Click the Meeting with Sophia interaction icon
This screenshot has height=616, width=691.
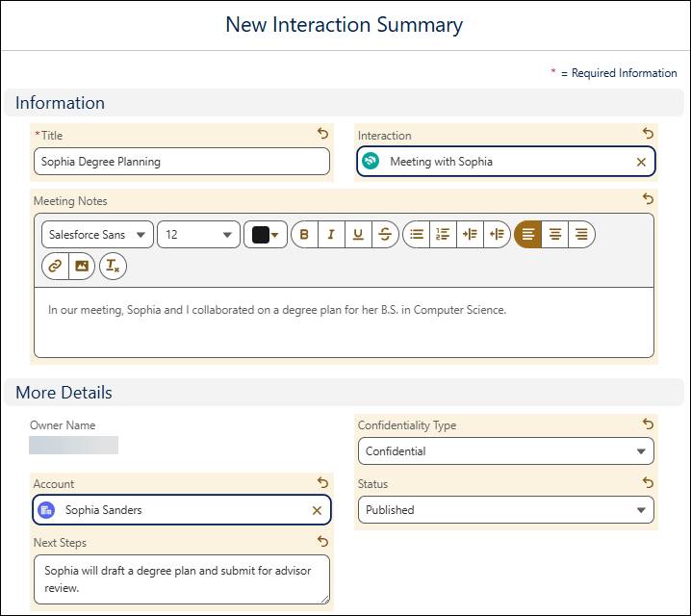(x=371, y=161)
